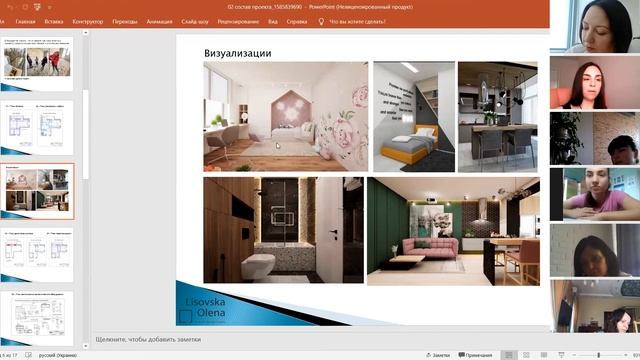Toggle the Примечания comments button in the status bar
Viewport: 640px width, 360px height.
[475, 355]
